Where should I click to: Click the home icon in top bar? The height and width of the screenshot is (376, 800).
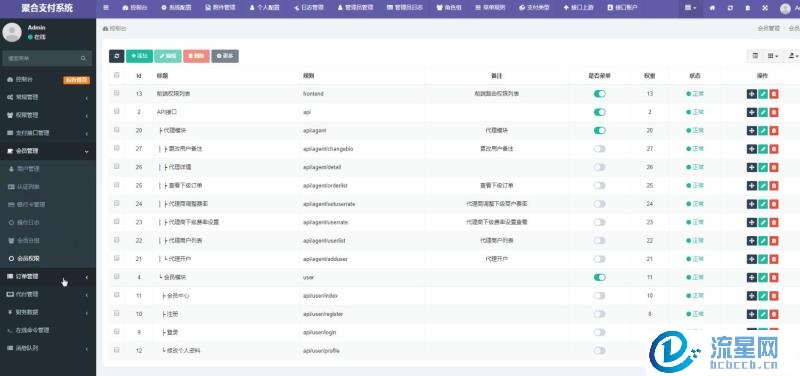click(x=713, y=8)
